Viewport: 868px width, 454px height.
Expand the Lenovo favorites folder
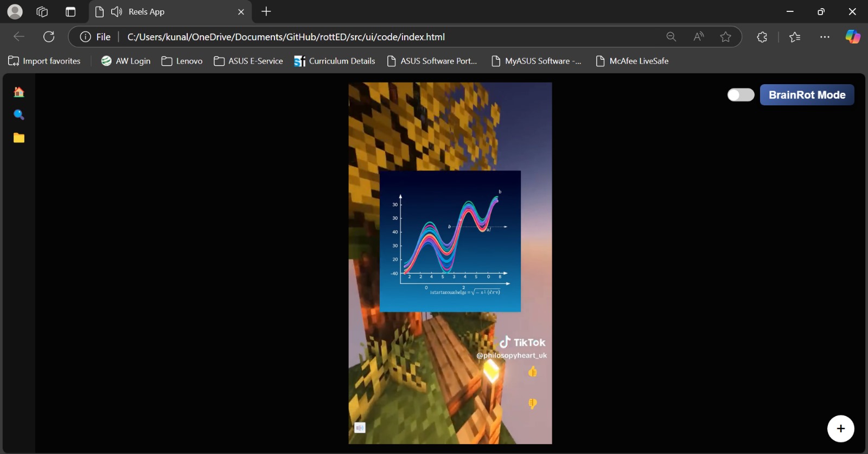pos(182,61)
